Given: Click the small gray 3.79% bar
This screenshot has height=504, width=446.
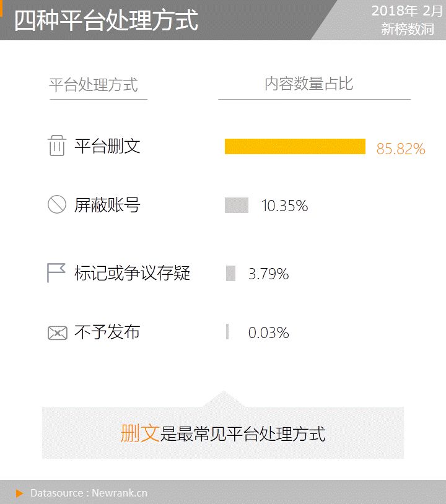Looking at the screenshot, I should 230,274.
